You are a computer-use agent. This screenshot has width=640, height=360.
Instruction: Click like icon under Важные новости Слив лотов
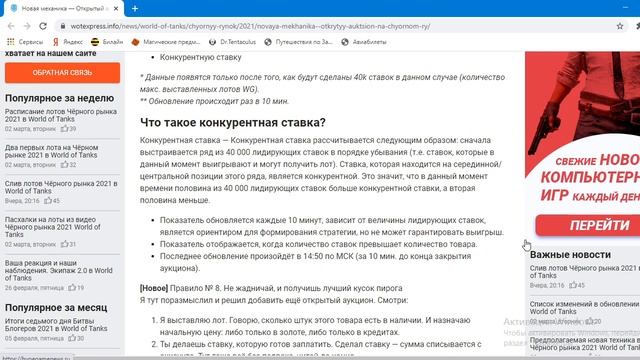(573, 285)
